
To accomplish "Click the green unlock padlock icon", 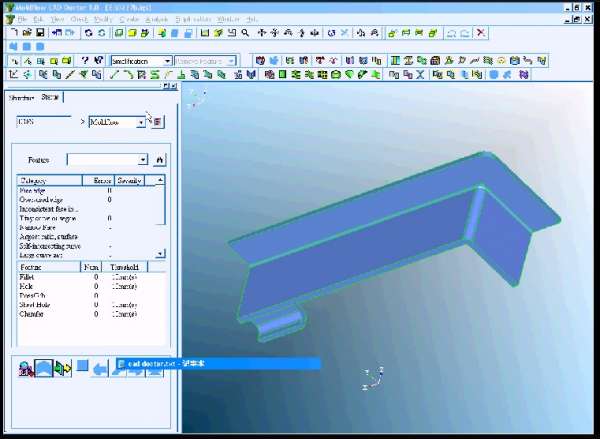I will pos(391,33).
